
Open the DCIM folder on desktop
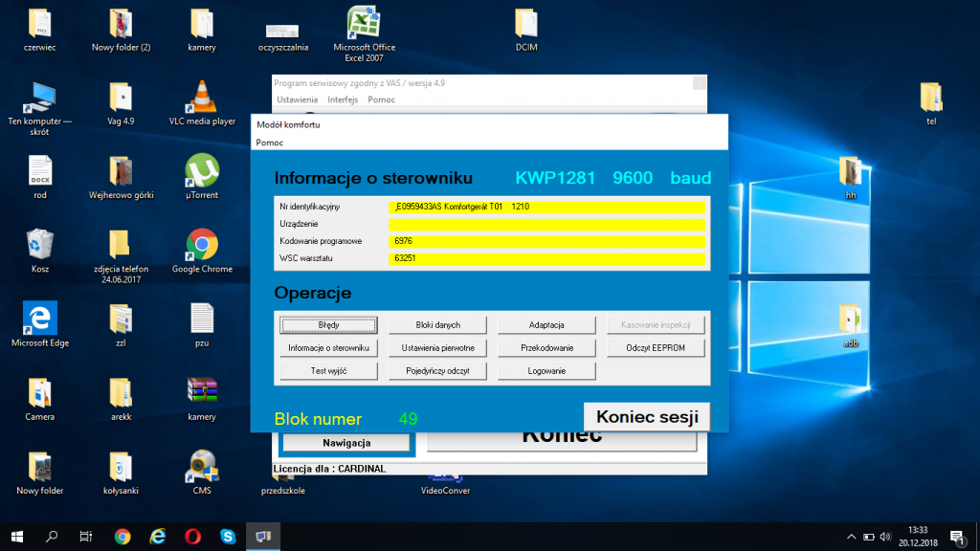pos(526,24)
